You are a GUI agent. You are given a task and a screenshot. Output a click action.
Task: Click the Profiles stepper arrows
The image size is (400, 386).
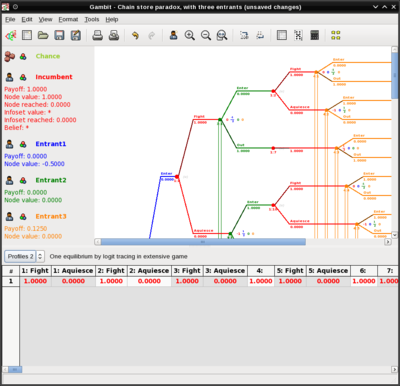point(40,256)
